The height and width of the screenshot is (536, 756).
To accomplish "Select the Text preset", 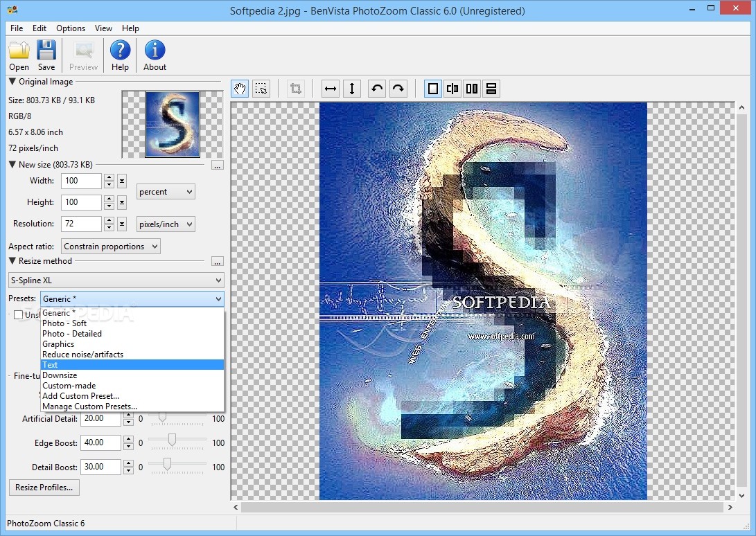I will (x=132, y=365).
